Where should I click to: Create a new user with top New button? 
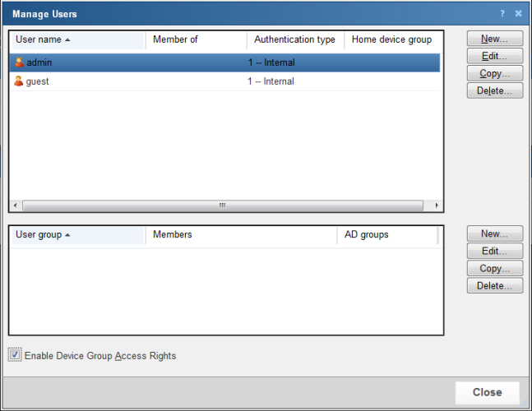494,39
